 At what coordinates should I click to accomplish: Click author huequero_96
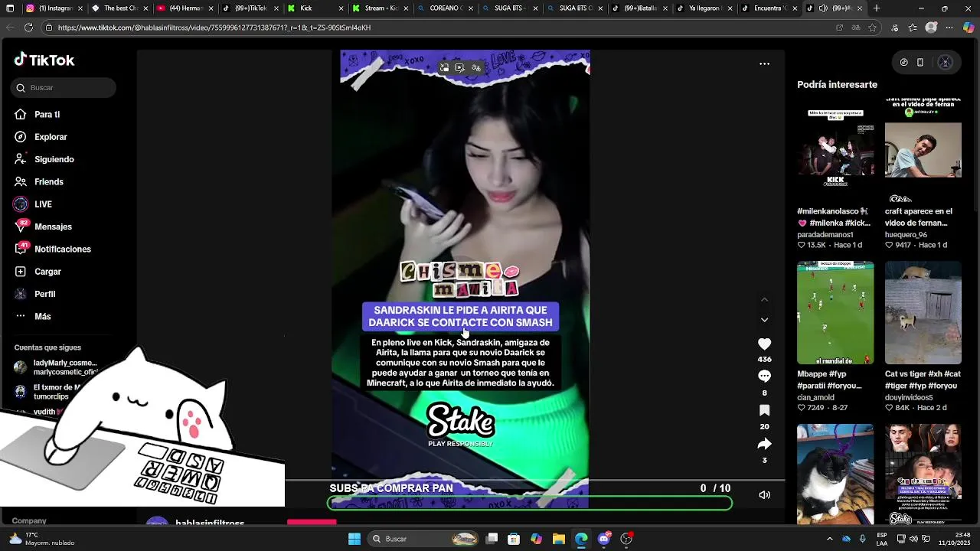click(906, 235)
